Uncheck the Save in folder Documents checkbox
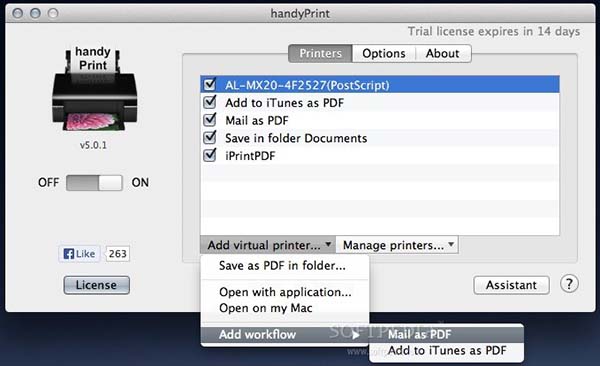The width and height of the screenshot is (600, 366). tap(210, 137)
